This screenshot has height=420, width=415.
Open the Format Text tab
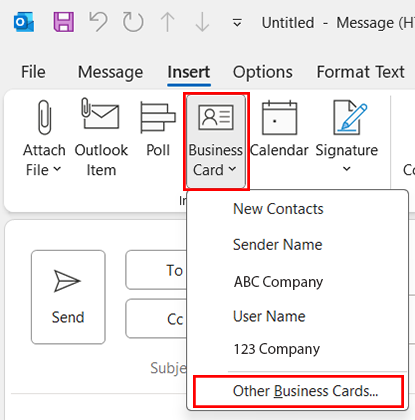point(360,72)
